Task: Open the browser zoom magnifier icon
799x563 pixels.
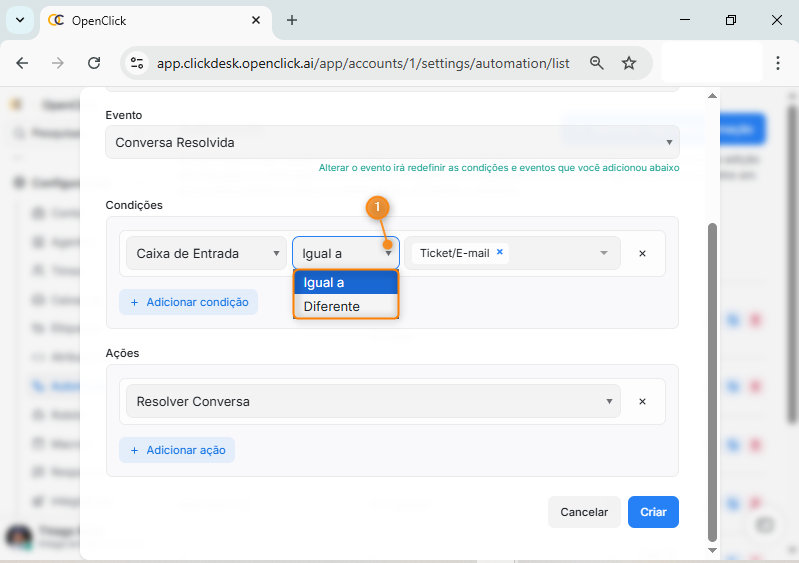Action: point(597,63)
